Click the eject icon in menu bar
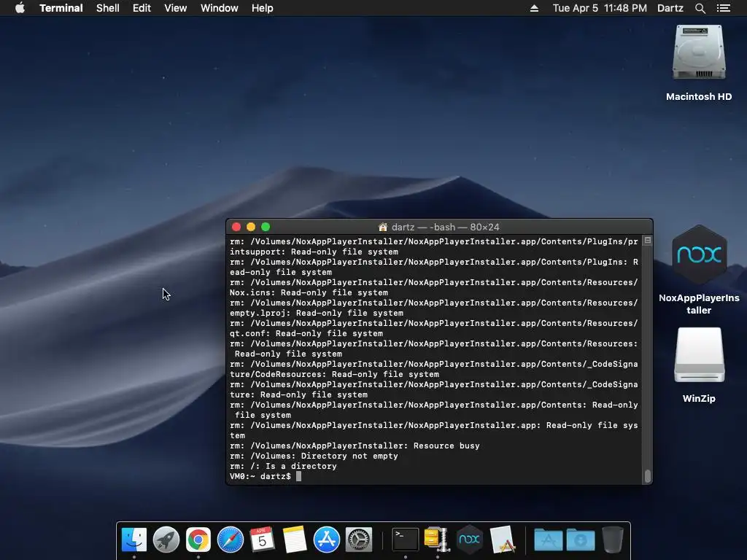Image resolution: width=747 pixels, height=560 pixels. pyautogui.click(x=534, y=8)
